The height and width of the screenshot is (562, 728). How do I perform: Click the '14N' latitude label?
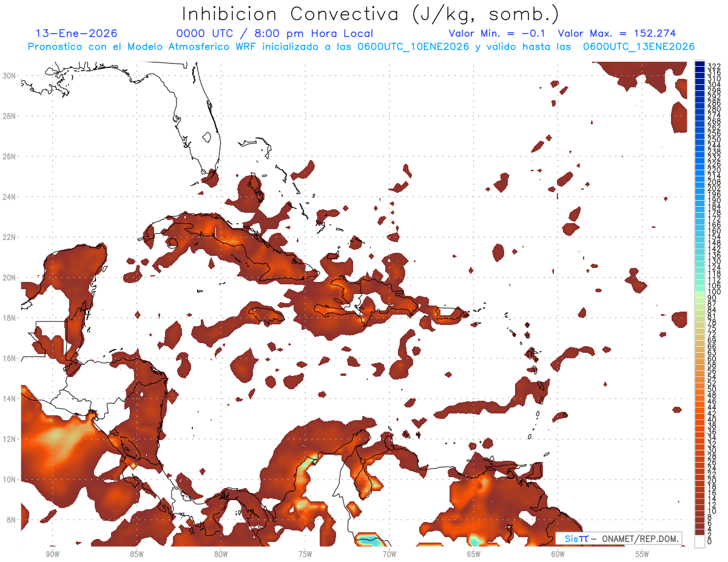10,399
